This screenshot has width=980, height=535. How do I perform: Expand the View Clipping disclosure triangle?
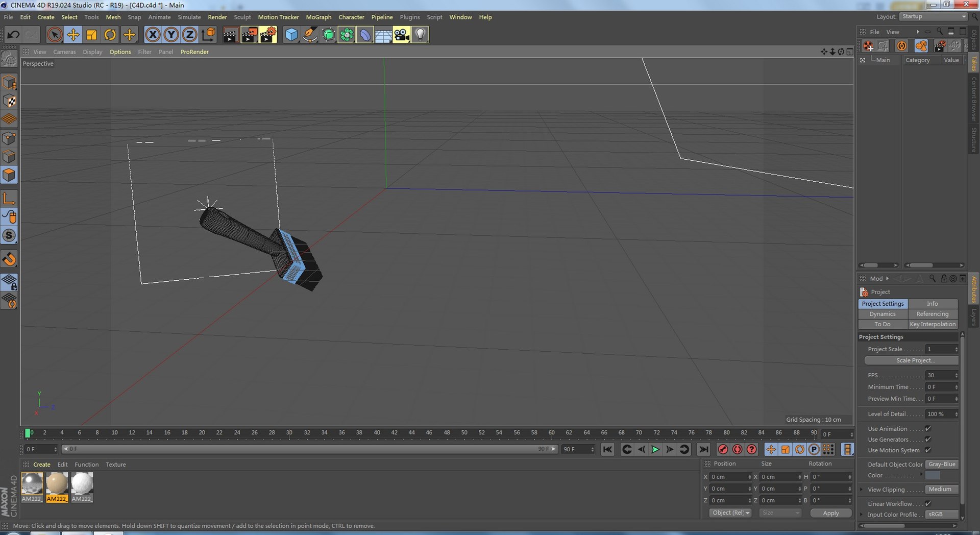[x=862, y=490]
